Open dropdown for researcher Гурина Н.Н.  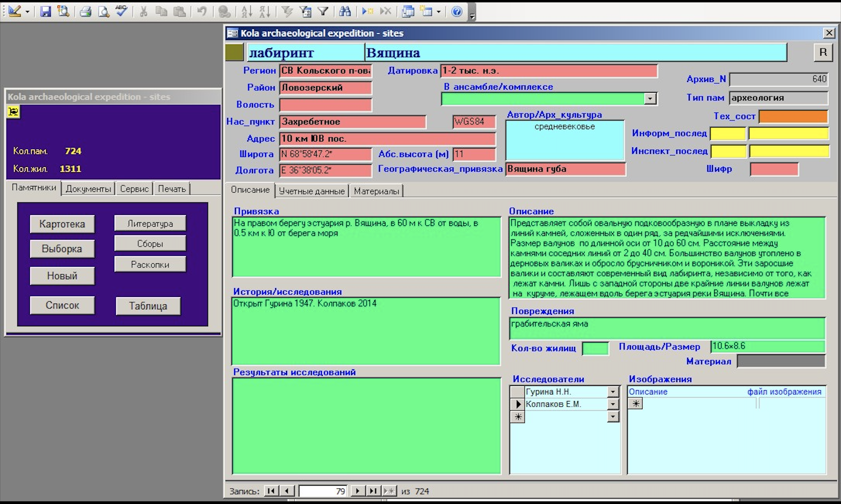(613, 392)
